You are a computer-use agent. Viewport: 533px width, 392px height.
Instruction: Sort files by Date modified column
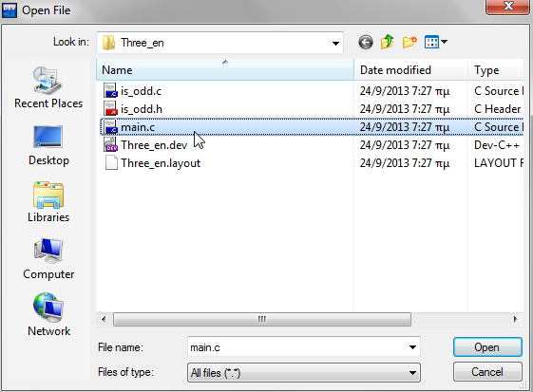[x=410, y=70]
